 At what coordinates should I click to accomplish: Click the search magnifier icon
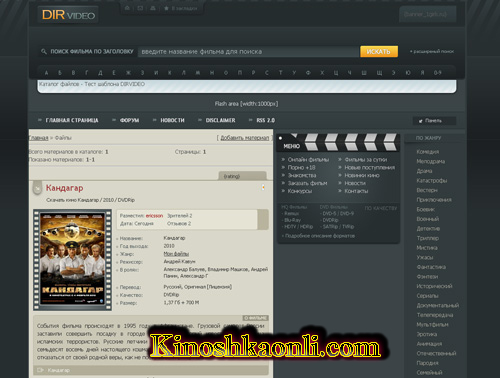pyautogui.click(x=44, y=51)
